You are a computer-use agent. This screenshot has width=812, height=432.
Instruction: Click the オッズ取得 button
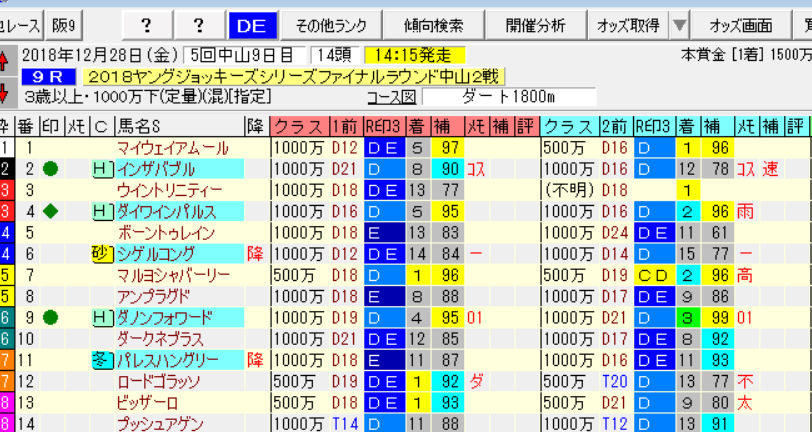(x=629, y=25)
